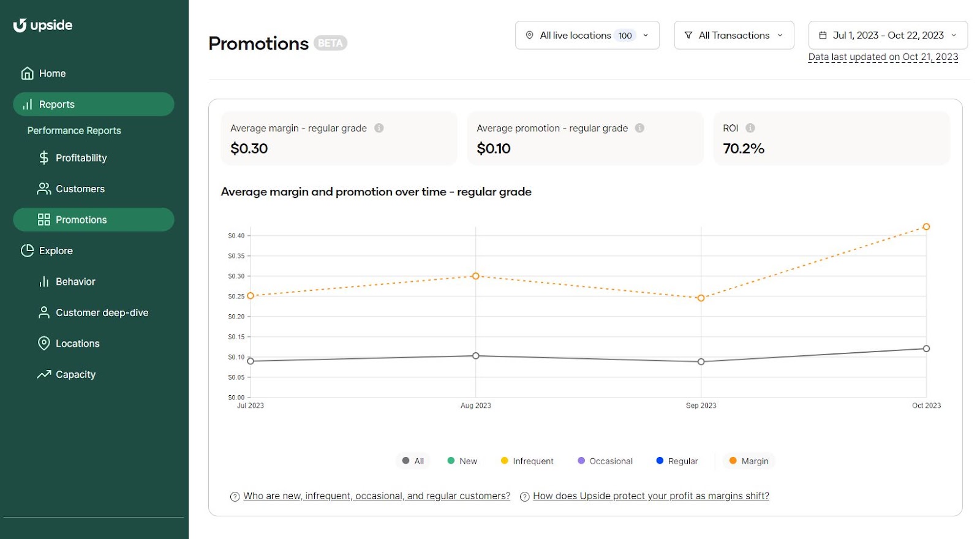Click the Profitability dollar sign icon

43,158
